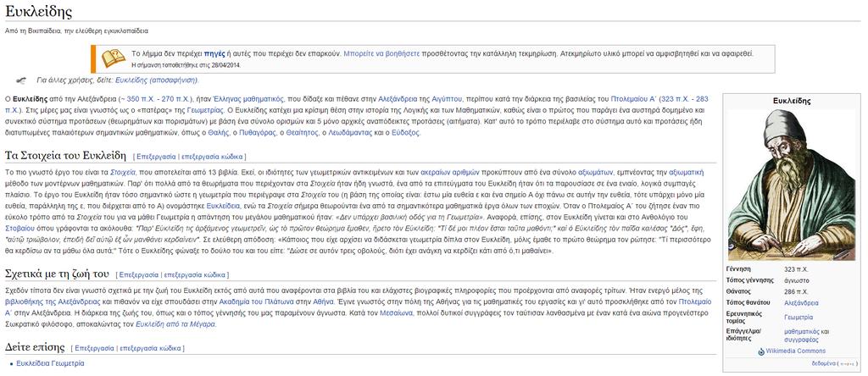Click the 'συγγραφέας' link in the infobox
The height and width of the screenshot is (376, 868).
[x=802, y=340]
